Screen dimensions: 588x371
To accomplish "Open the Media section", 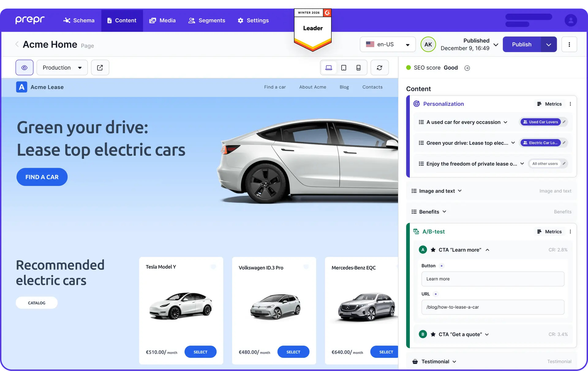I will [x=163, y=20].
